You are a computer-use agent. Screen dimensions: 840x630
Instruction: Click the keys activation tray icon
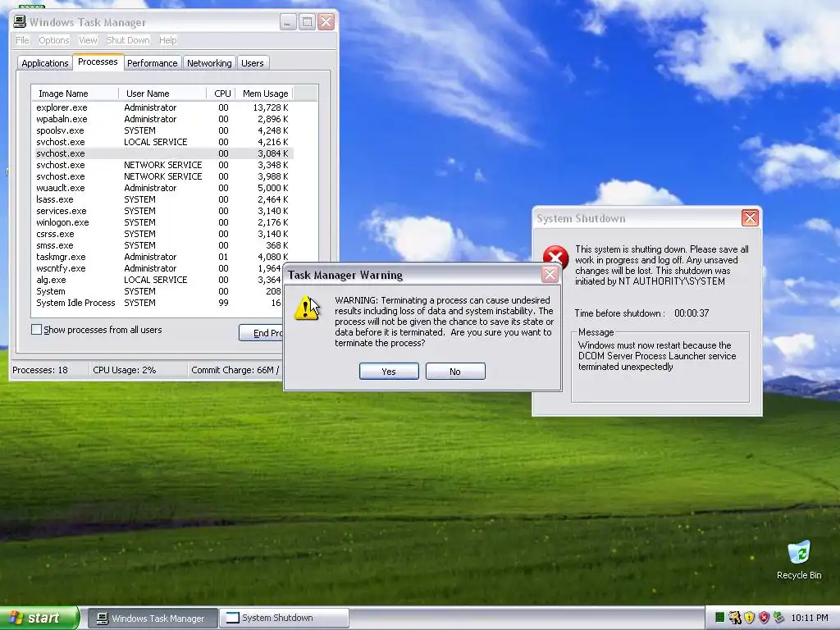[x=734, y=618]
